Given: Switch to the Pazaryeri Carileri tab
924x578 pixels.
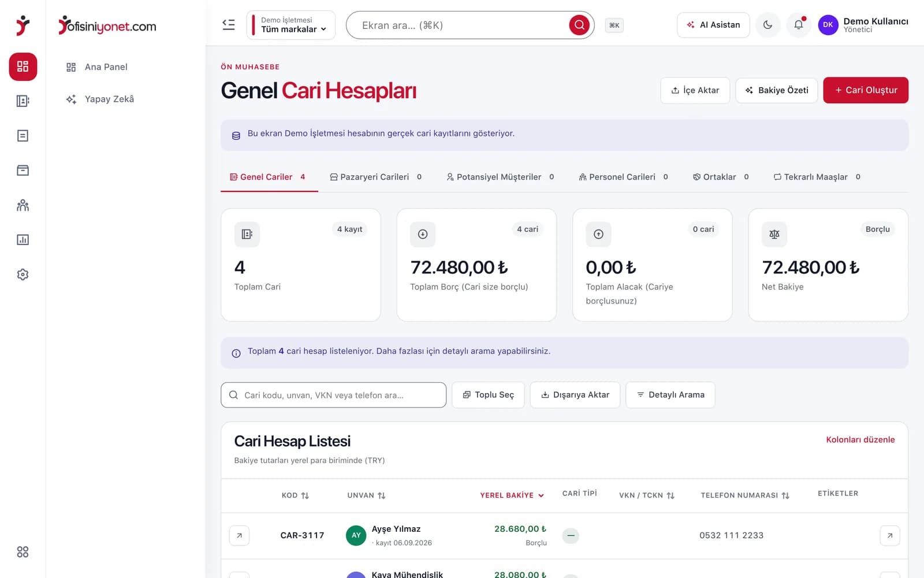Looking at the screenshot, I should click(376, 177).
